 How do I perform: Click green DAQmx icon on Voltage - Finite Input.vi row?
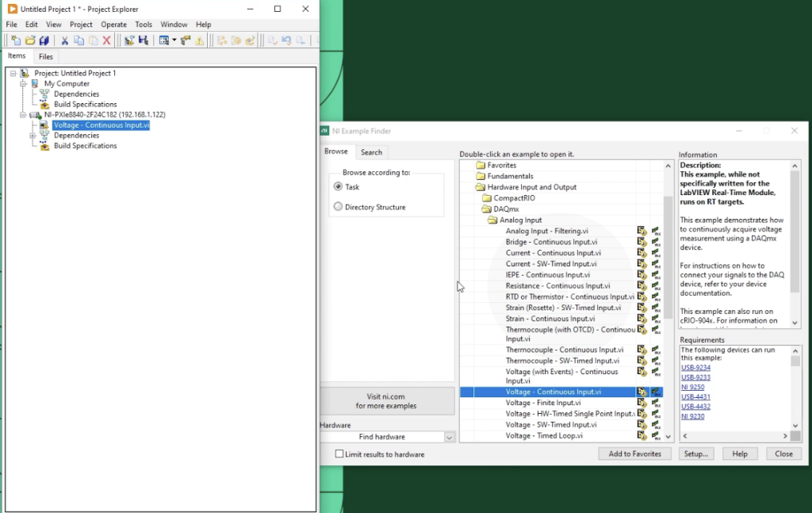pyautogui.click(x=656, y=403)
